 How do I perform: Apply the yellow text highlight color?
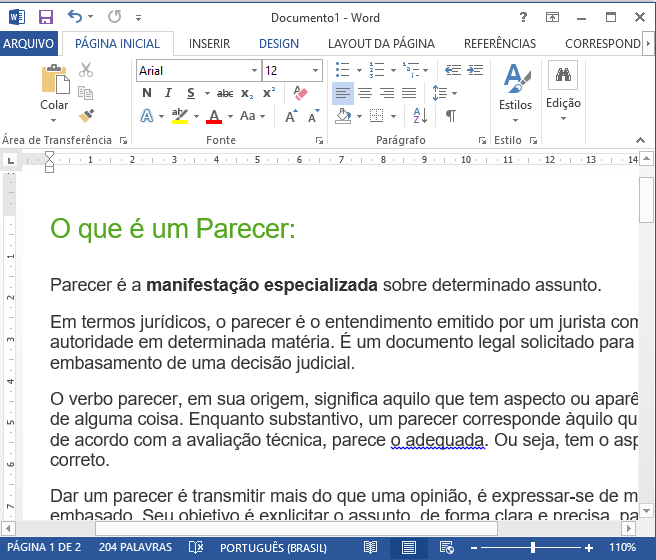179,116
